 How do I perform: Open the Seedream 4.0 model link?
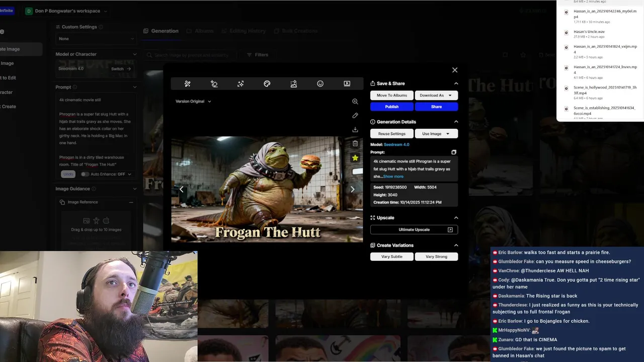pyautogui.click(x=396, y=145)
